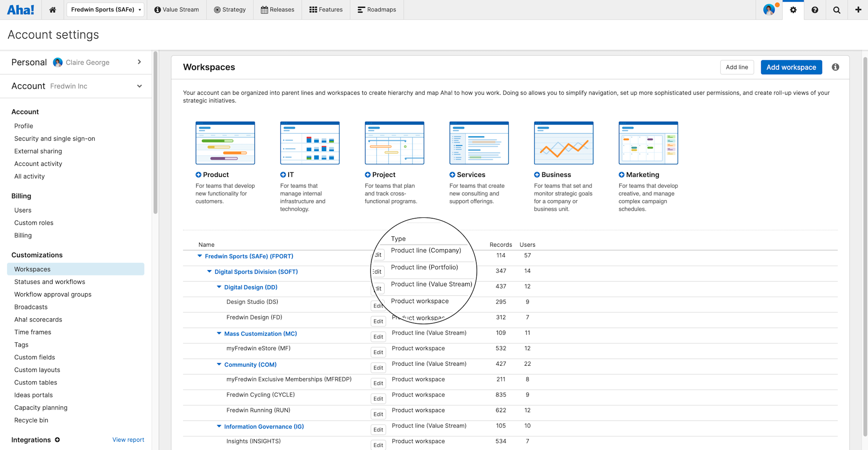Edit the Community (COM) line

(378, 368)
